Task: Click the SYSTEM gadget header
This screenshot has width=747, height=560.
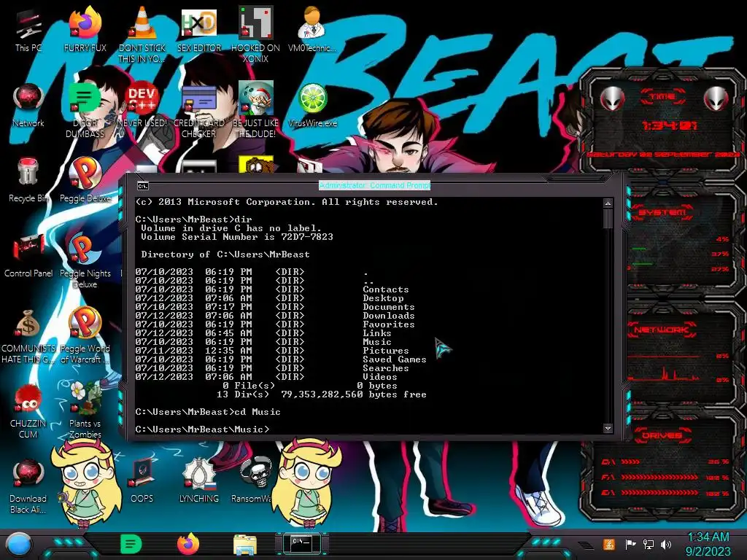Action: coord(662,212)
